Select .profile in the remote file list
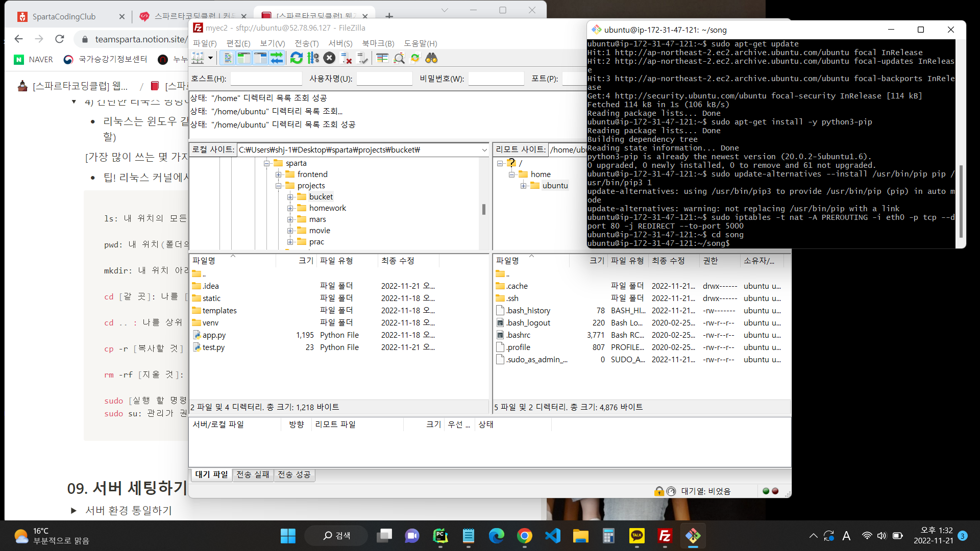980x551 pixels. 519,347
